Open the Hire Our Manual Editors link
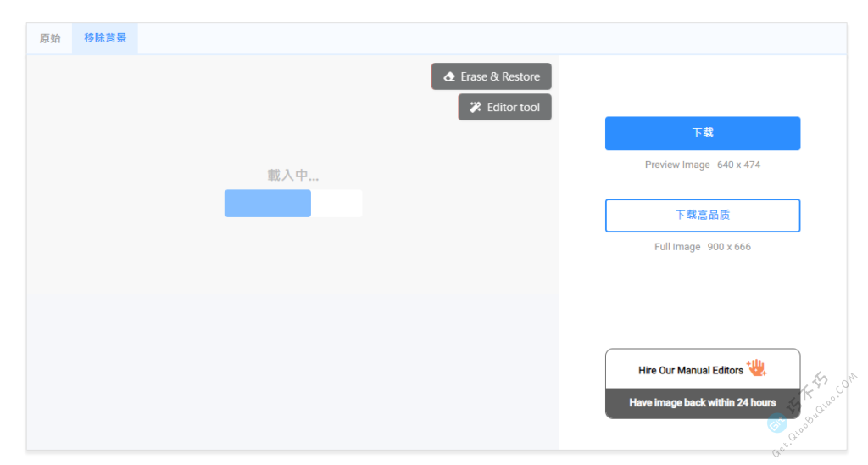The width and height of the screenshot is (868, 465). [x=690, y=370]
